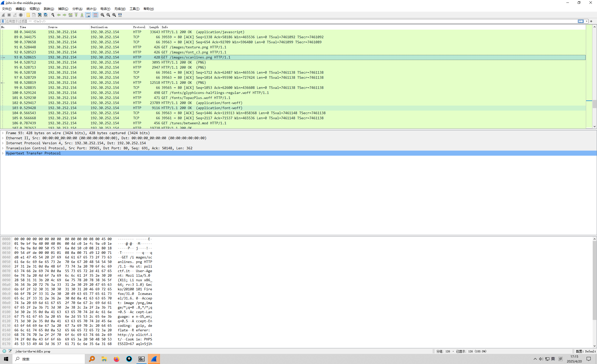Open the 分析(A) menu
Screen dimensions: 597x364
click(x=77, y=9)
